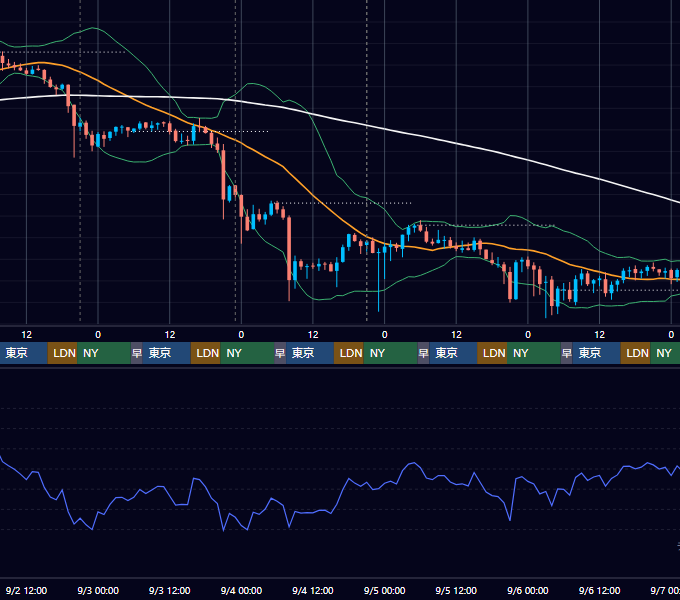The width and height of the screenshot is (680, 600).
Task: Click the 9/2 12:00 date label
Action: coord(26,590)
